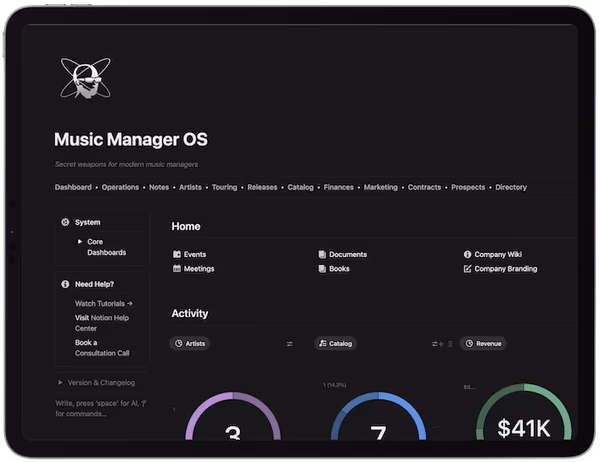The width and height of the screenshot is (600, 462).
Task: Open filter settings icon beside Artists view
Action: (290, 344)
